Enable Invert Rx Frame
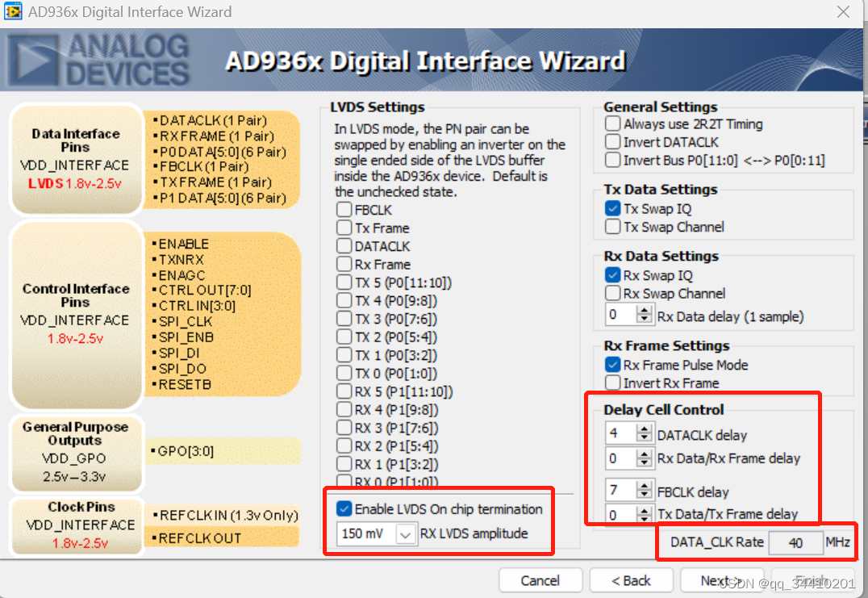 point(611,382)
